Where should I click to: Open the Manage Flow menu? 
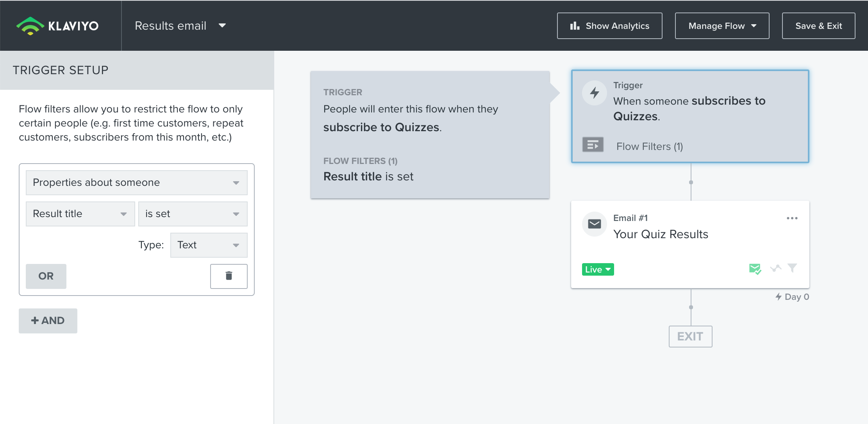[722, 26]
